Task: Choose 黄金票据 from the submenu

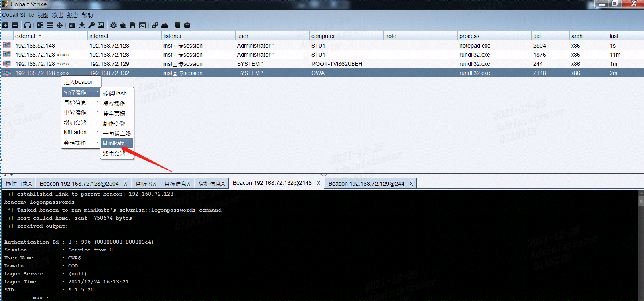Action: pyautogui.click(x=117, y=113)
